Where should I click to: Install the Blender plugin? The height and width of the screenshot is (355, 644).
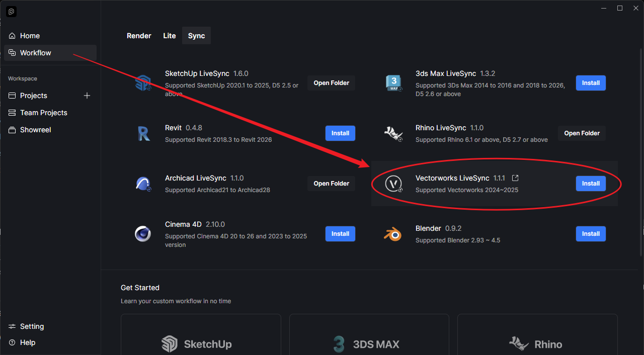pyautogui.click(x=591, y=234)
